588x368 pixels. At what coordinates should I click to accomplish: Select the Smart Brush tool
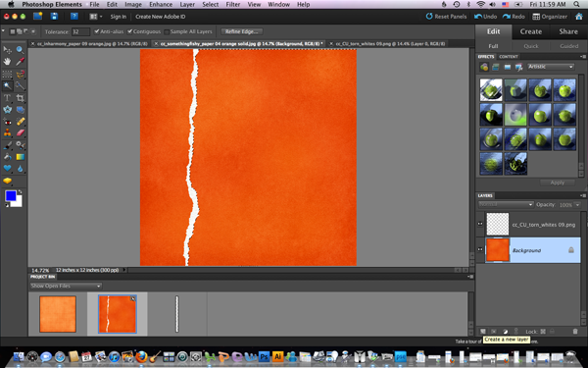tap(20, 145)
